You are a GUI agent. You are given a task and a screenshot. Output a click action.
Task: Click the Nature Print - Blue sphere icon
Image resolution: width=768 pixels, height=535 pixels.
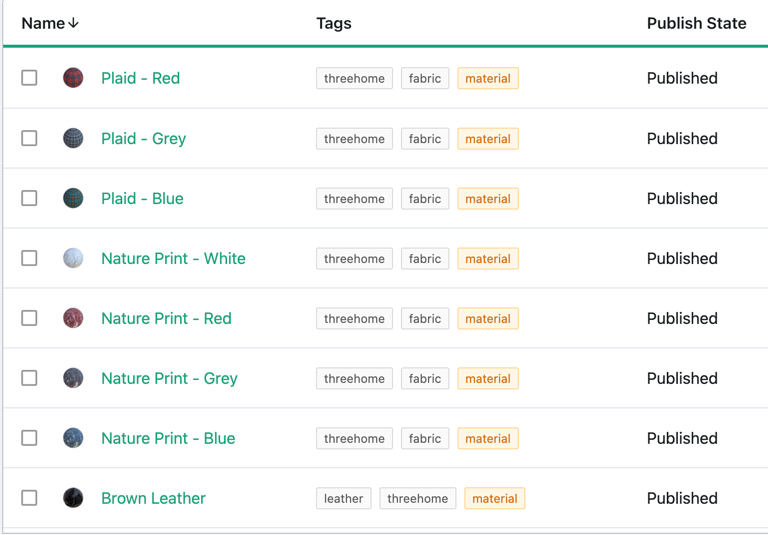[x=73, y=438]
